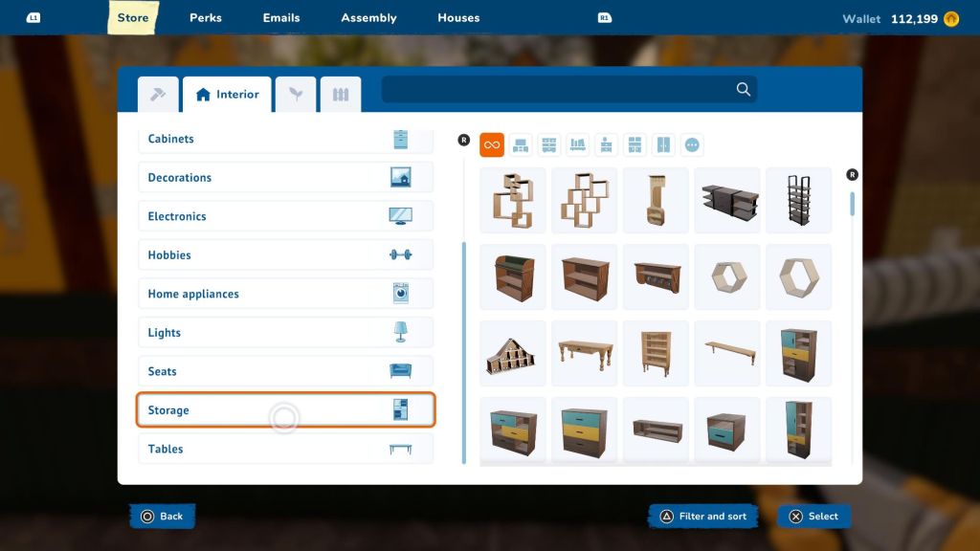This screenshot has width=980, height=551.
Task: Switch to the garden plant tab
Action: point(296,95)
